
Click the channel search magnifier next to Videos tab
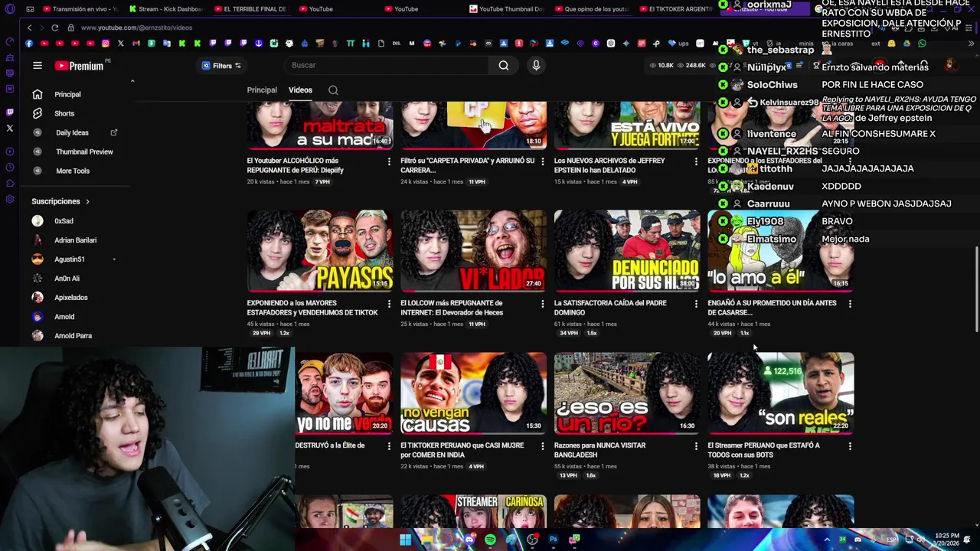(333, 90)
